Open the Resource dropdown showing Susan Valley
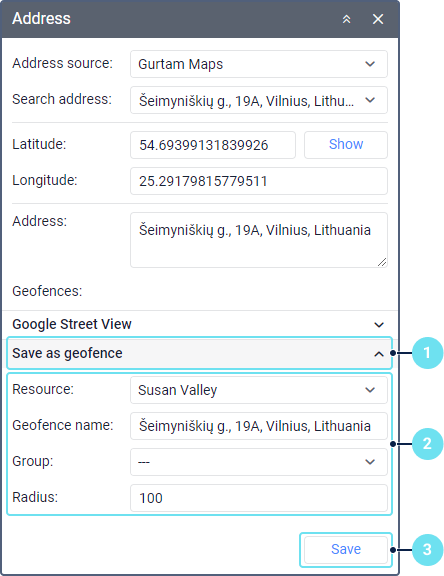The image size is (444, 576). [259, 390]
